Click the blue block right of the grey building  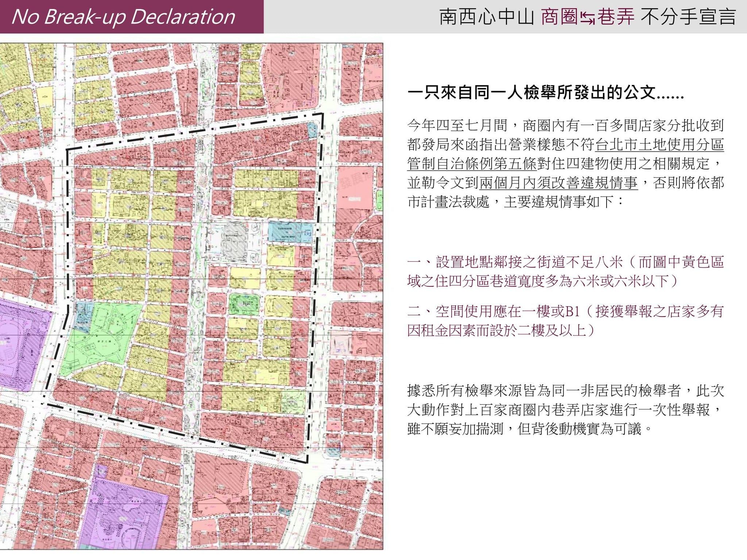(290, 232)
